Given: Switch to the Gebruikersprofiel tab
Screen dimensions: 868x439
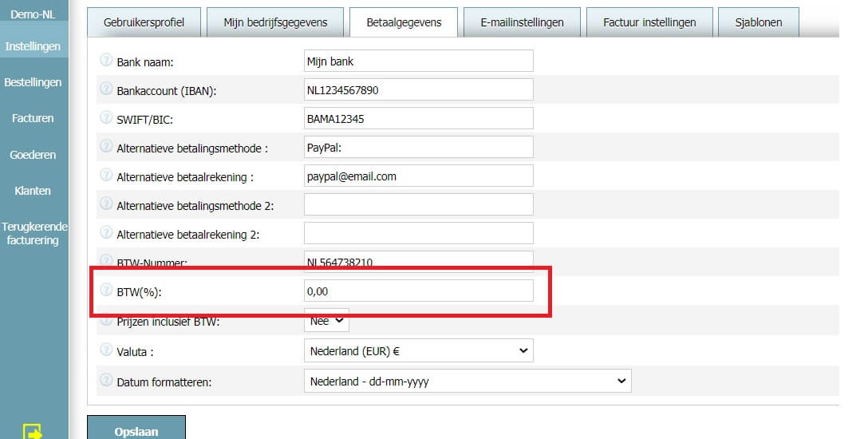Looking at the screenshot, I should coord(144,22).
